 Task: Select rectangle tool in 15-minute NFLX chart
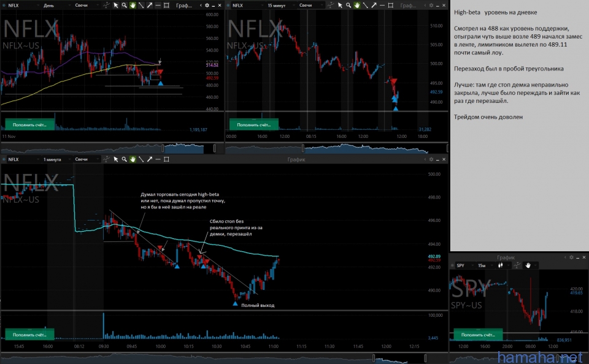tap(391, 6)
